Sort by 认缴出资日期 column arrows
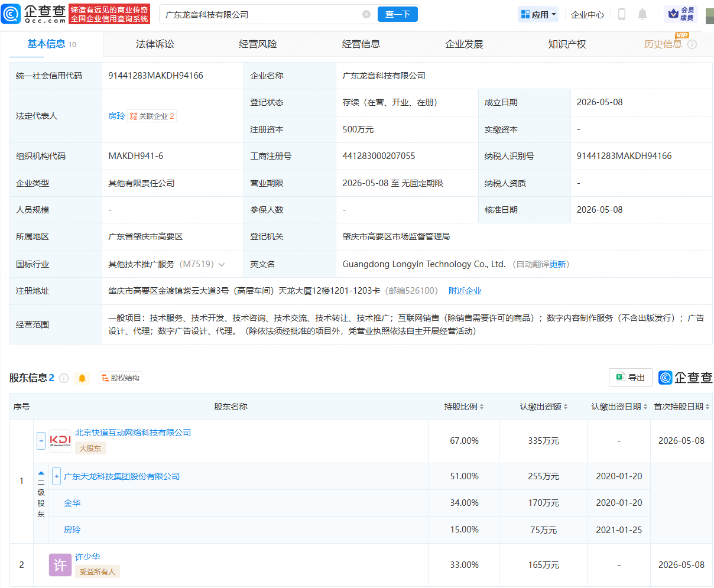 coord(645,407)
